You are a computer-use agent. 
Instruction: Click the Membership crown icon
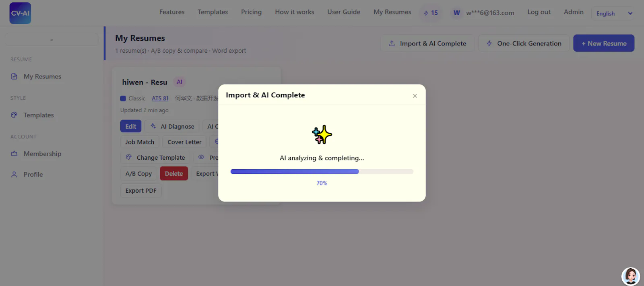click(x=14, y=154)
